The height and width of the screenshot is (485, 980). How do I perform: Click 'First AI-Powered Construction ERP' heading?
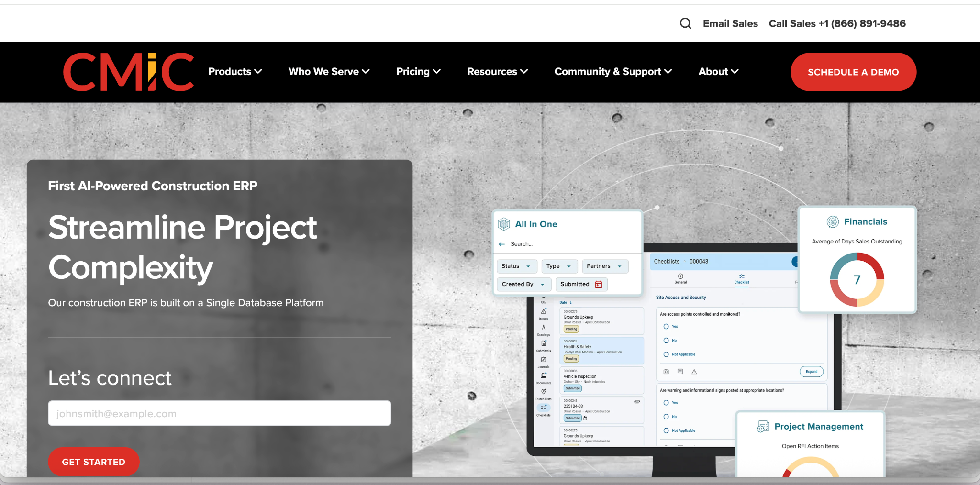pyautogui.click(x=153, y=186)
